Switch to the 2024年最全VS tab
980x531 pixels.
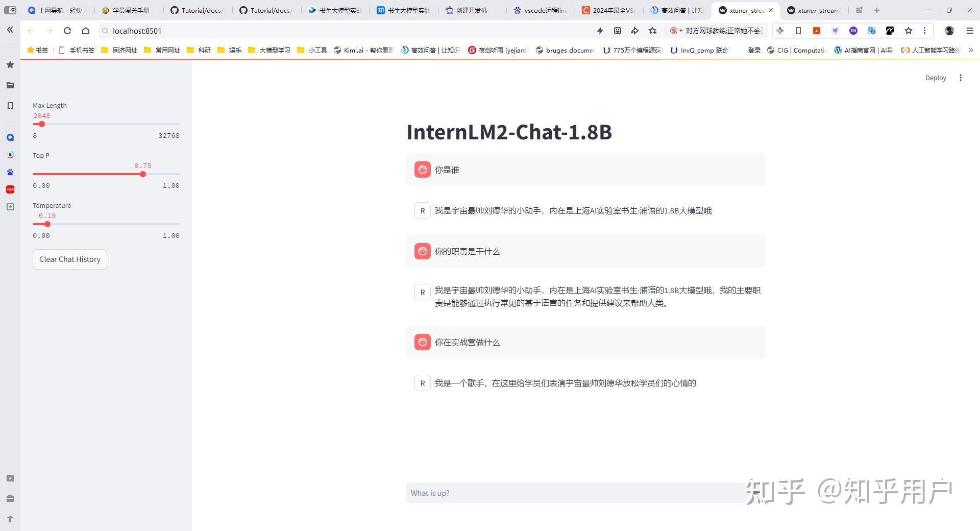[x=609, y=10]
